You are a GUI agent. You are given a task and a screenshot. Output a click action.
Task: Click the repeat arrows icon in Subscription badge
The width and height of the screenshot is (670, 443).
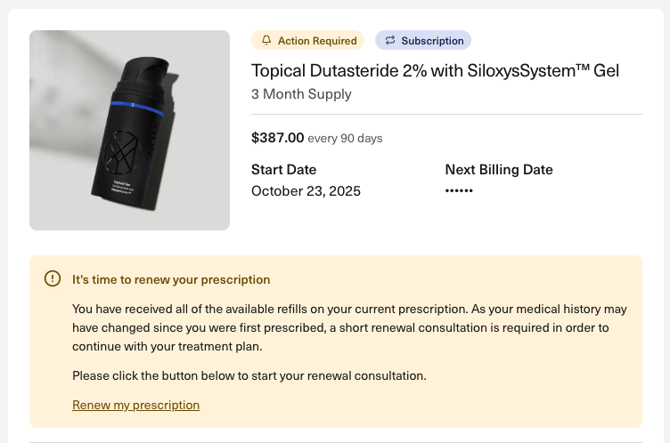pyautogui.click(x=390, y=40)
